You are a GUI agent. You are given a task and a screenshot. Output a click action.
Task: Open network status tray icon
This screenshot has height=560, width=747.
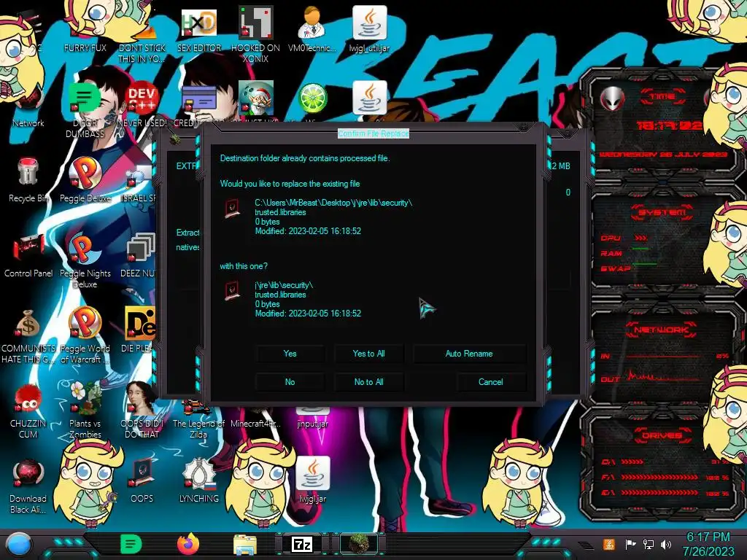click(x=649, y=544)
